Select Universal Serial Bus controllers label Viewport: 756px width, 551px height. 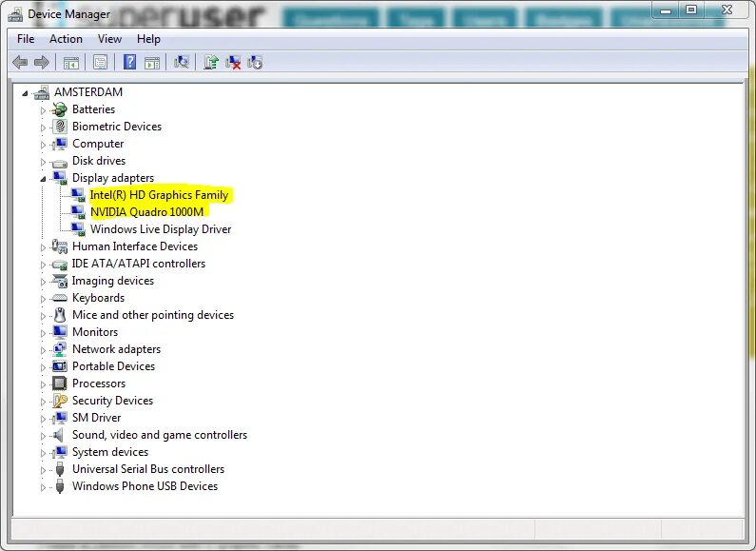pyautogui.click(x=148, y=469)
